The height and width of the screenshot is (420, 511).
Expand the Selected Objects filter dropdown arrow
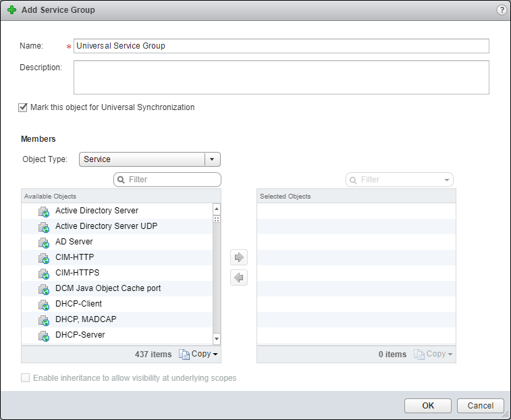(446, 180)
